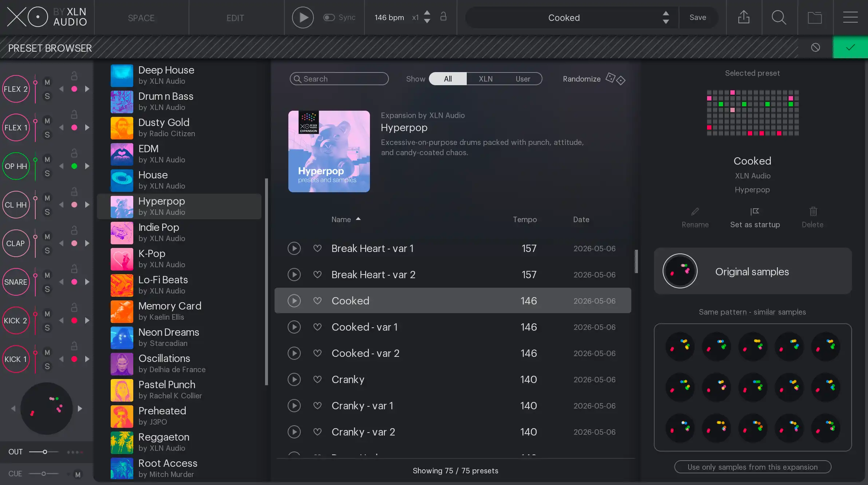This screenshot has width=868, height=485.
Task: Click the export/share icon in top bar
Action: (744, 17)
